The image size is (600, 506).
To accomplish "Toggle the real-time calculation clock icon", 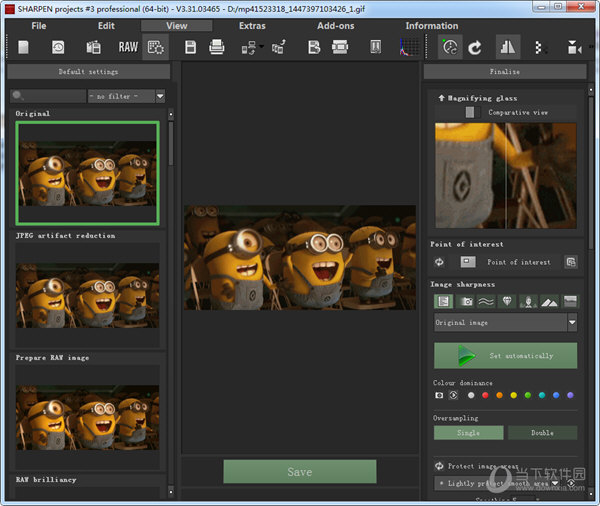I will coord(450,47).
